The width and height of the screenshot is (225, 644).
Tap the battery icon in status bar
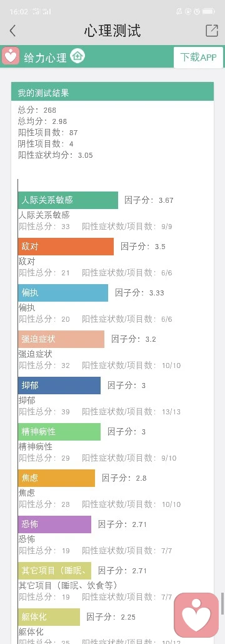[209, 11]
